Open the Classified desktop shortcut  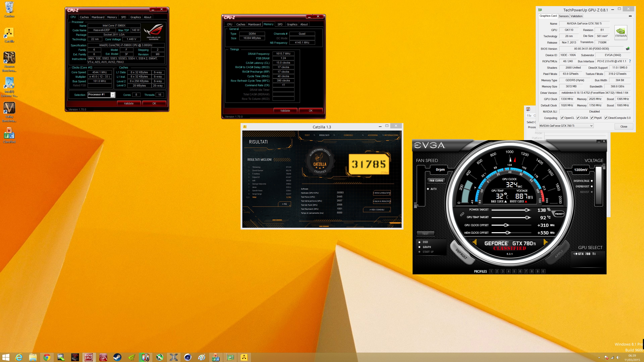pyautogui.click(x=9, y=135)
